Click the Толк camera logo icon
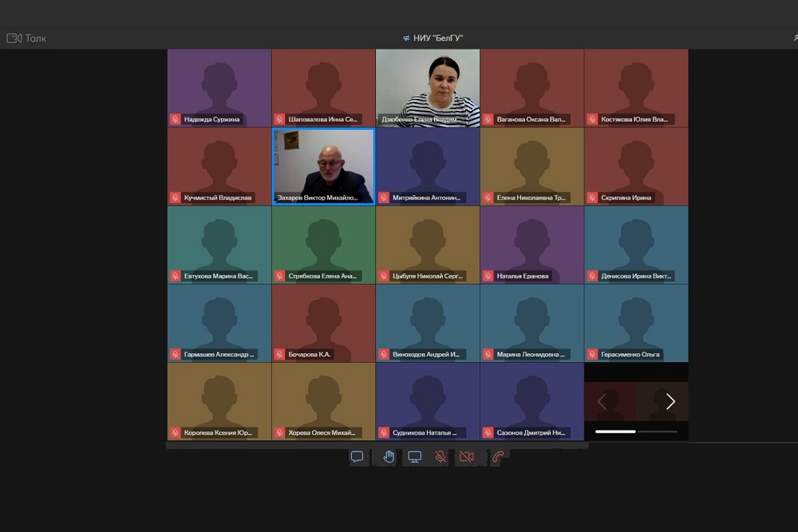This screenshot has width=798, height=532. click(x=14, y=38)
